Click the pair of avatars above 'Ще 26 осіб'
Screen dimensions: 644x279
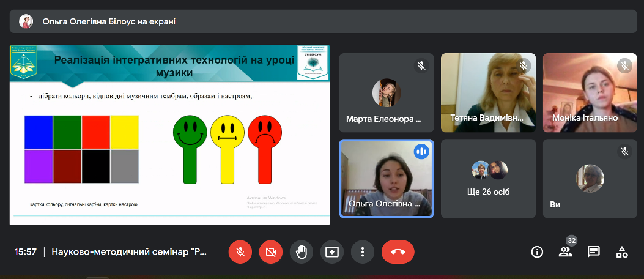489,170
